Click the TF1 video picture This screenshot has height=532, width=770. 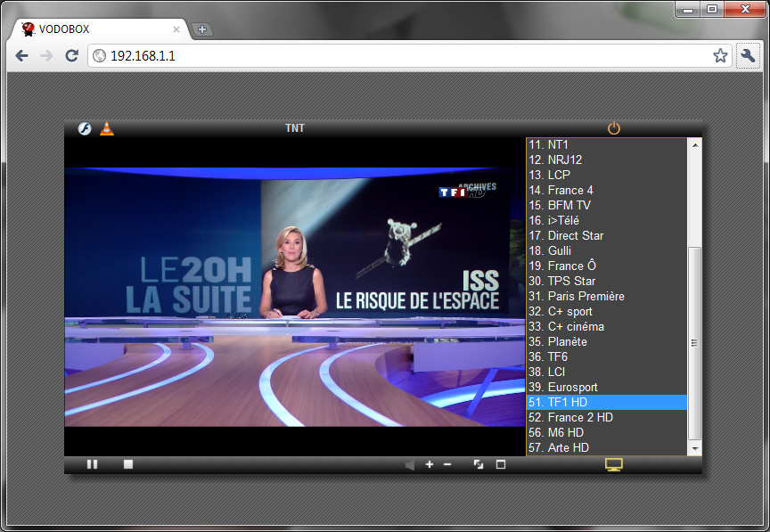295,298
